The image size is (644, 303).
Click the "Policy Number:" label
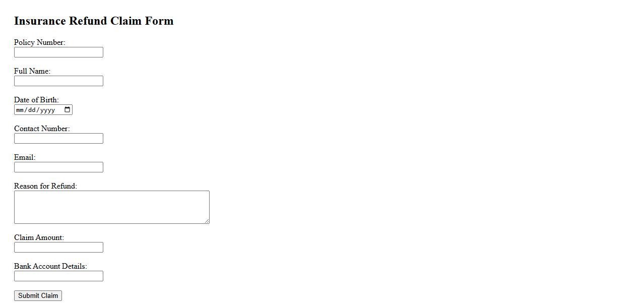tap(39, 42)
